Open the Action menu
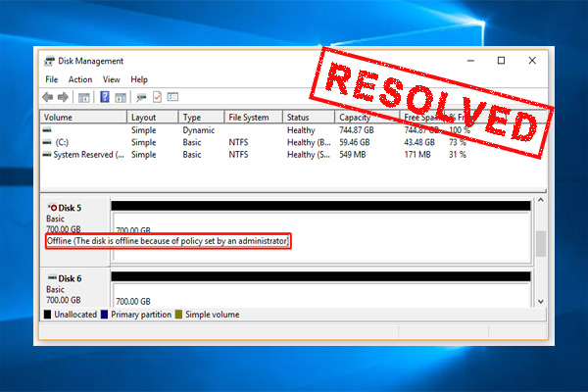Viewport: 588px width, 392px height. pyautogui.click(x=80, y=79)
